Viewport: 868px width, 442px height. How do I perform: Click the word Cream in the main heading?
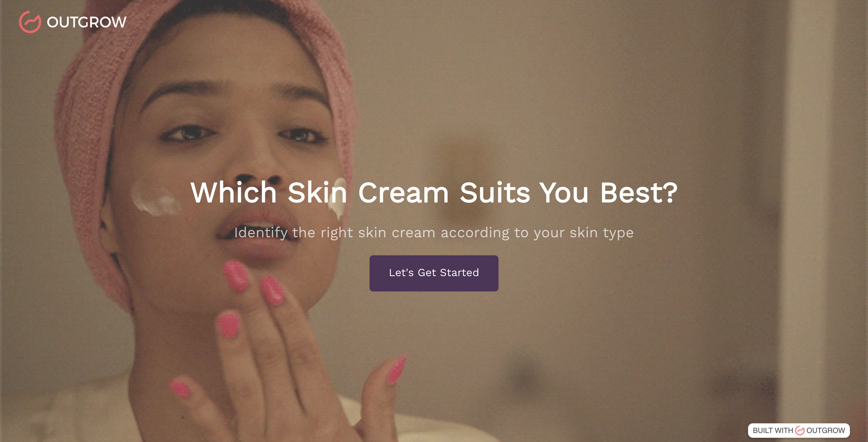coord(403,193)
